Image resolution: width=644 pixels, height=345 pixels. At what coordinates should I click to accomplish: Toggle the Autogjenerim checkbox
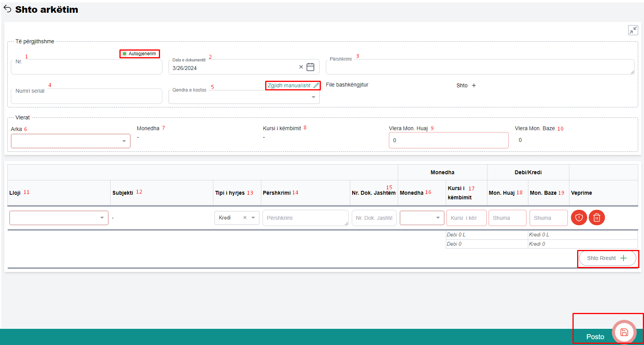click(124, 54)
